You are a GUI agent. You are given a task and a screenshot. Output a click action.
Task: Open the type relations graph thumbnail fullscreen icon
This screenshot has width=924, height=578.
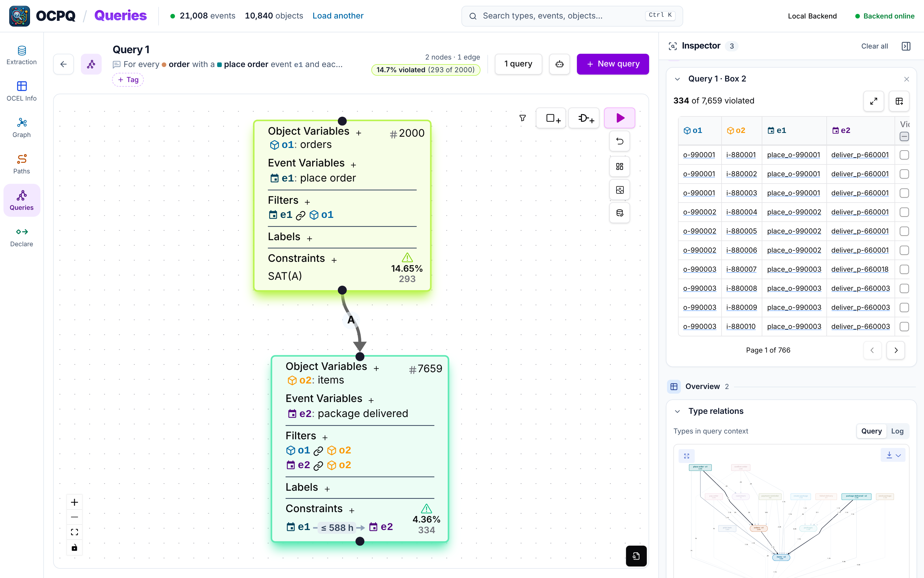[x=687, y=456]
